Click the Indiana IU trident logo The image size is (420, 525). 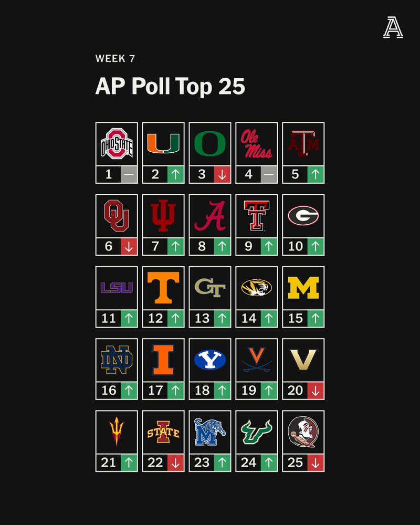click(163, 216)
